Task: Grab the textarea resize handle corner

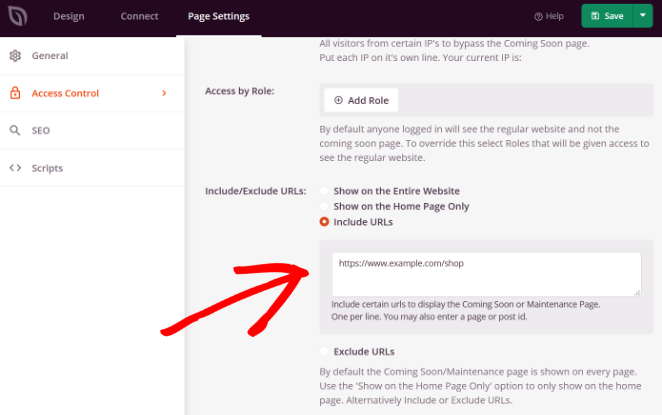Action: click(x=637, y=292)
